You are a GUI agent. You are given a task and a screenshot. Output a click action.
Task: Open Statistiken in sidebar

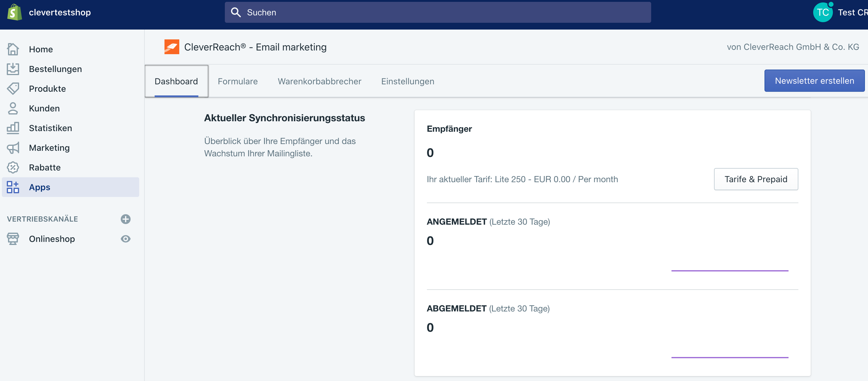tap(71, 128)
